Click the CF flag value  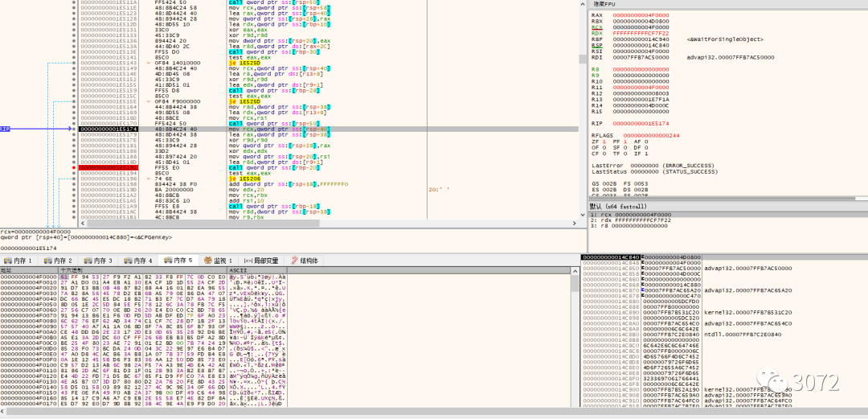(603, 154)
